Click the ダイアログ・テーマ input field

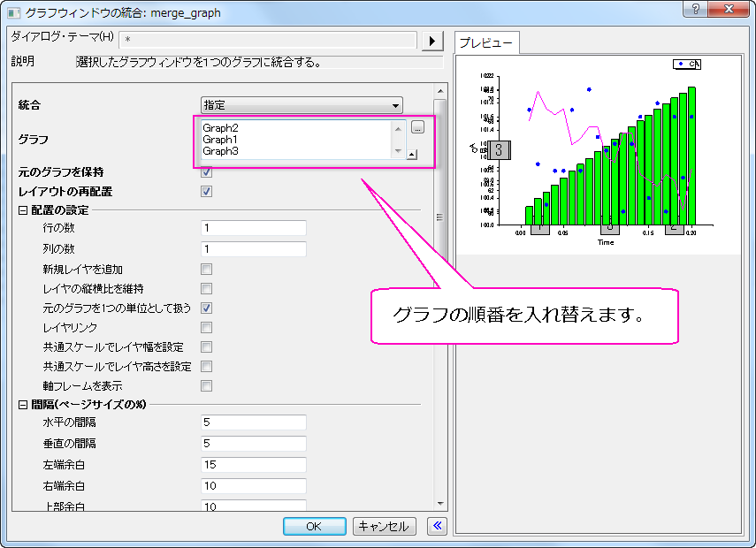(x=268, y=40)
